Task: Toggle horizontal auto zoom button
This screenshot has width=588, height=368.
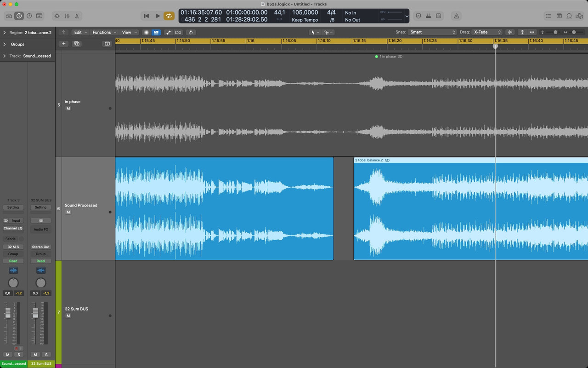Action: [x=532, y=32]
